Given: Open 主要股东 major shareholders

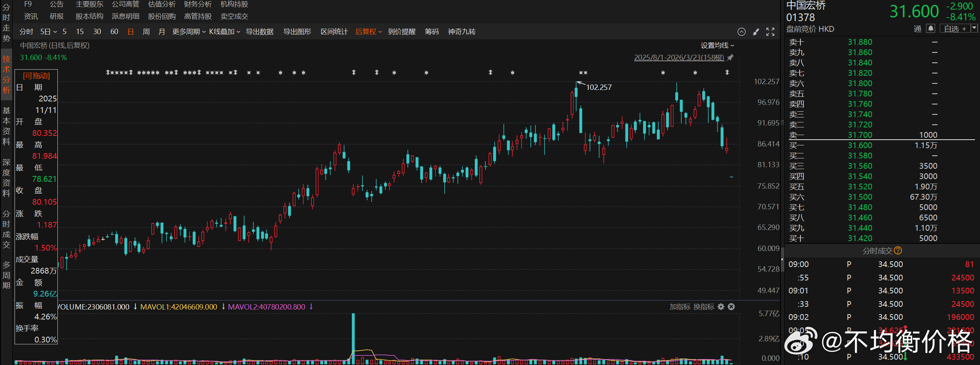Looking at the screenshot, I should pyautogui.click(x=90, y=4).
